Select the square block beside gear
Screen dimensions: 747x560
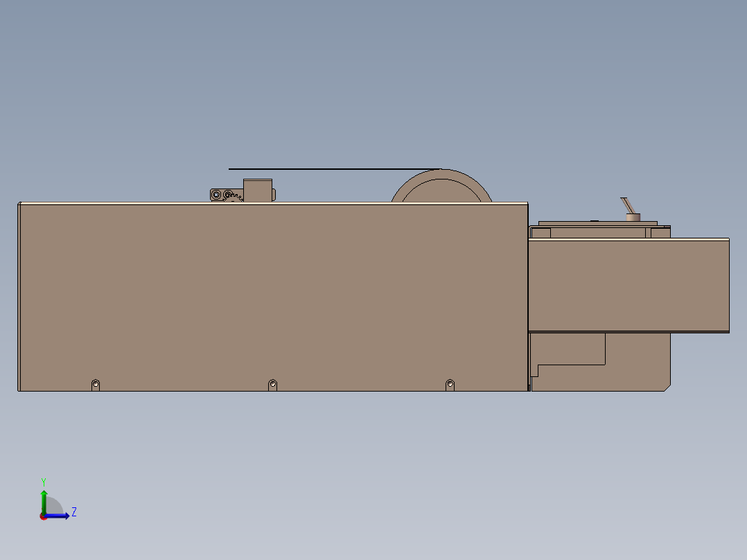click(258, 191)
